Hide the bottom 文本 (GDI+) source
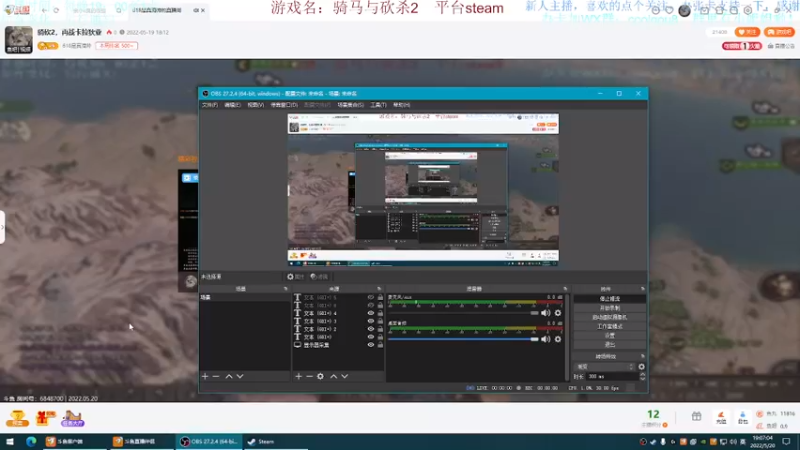The height and width of the screenshot is (450, 800). (371, 337)
